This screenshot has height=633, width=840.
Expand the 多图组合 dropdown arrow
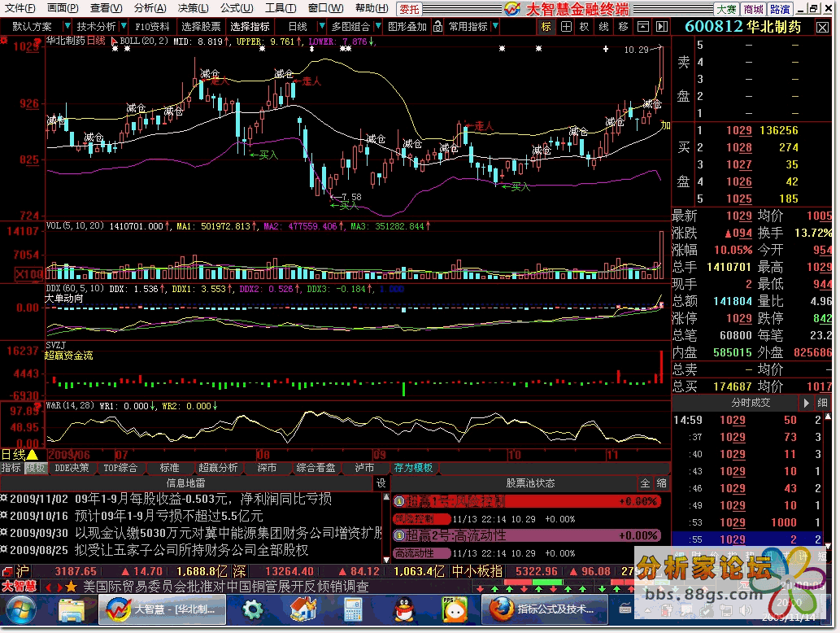click(378, 26)
